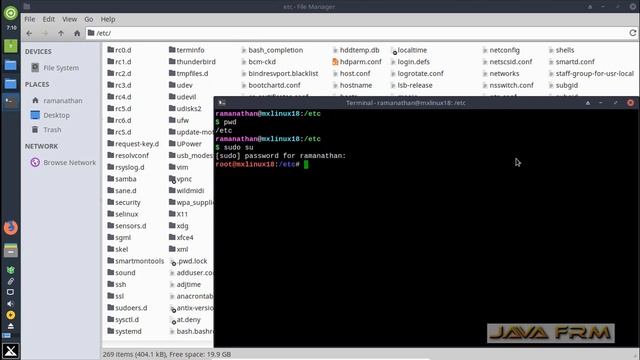640x360 pixels.
Task: Open Trash in Places sidebar
Action: pos(46,129)
